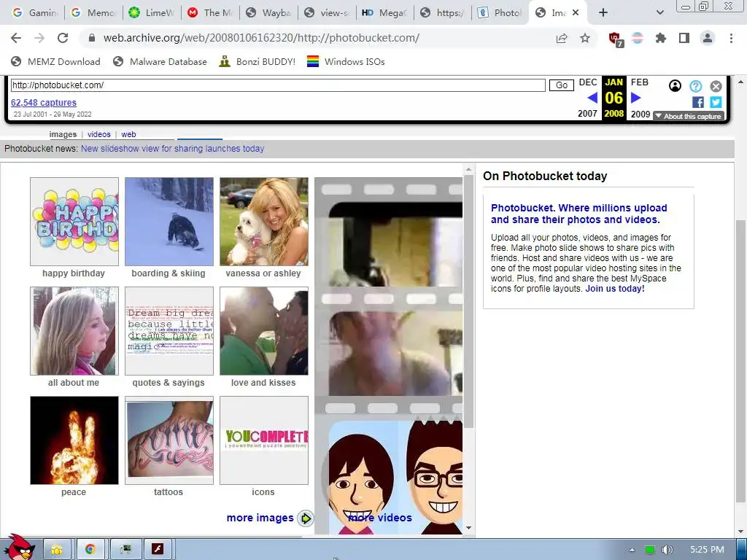Viewport: 747px width, 560px height.
Task: Open the 62,548 captures link
Action: 43,102
